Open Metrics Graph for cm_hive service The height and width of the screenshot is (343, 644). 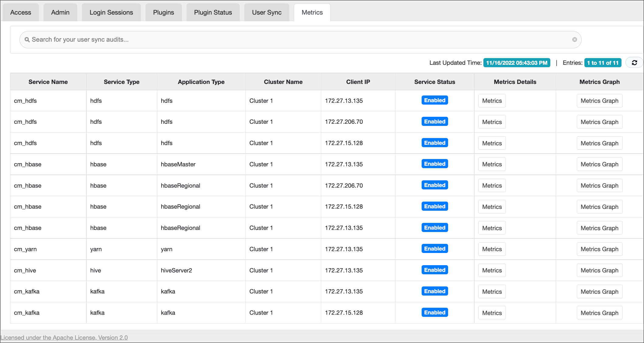599,270
